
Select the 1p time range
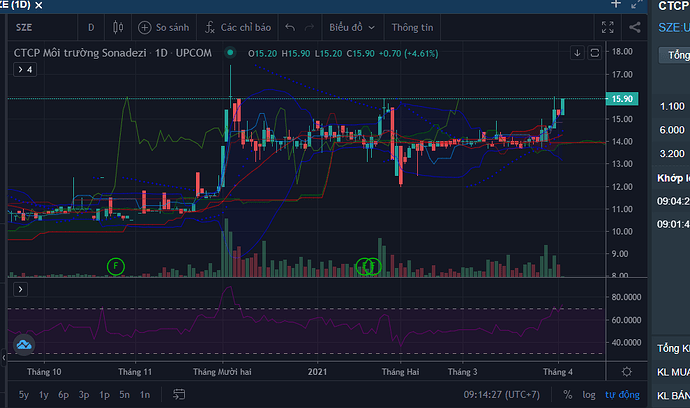[104, 395]
